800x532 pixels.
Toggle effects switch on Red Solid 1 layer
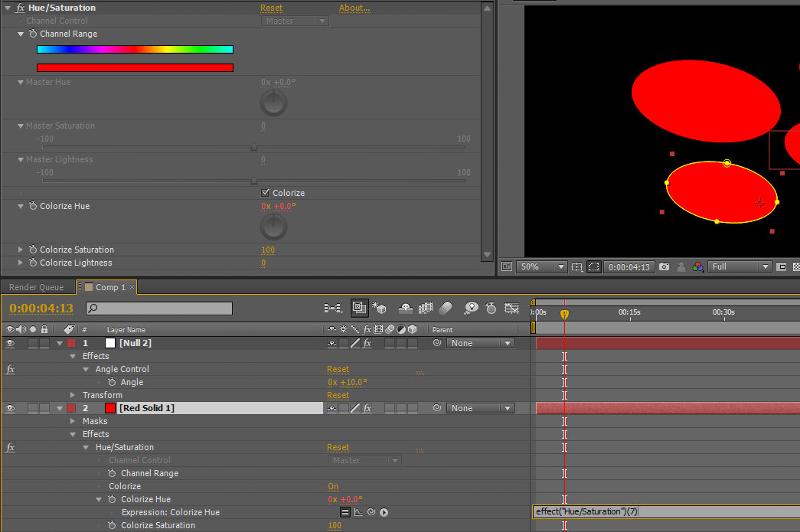(367, 408)
